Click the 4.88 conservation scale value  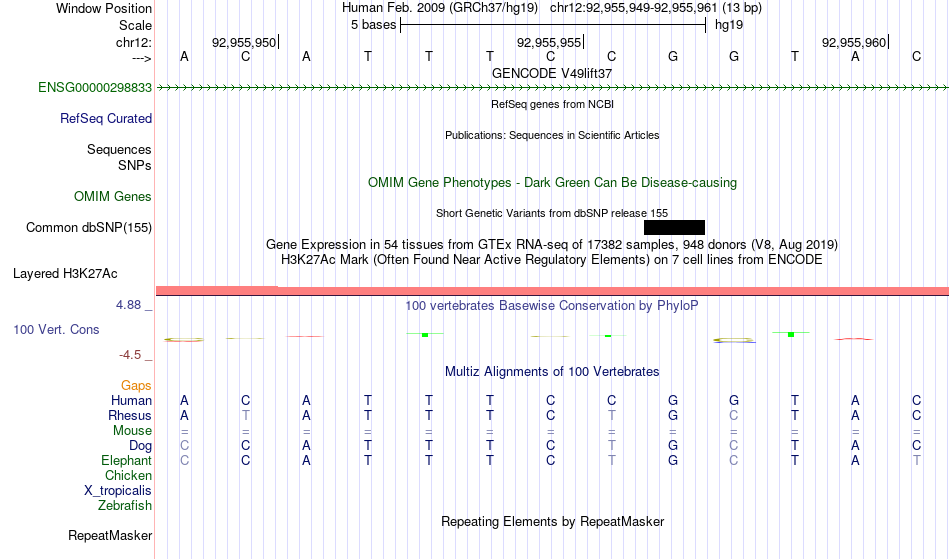128,305
